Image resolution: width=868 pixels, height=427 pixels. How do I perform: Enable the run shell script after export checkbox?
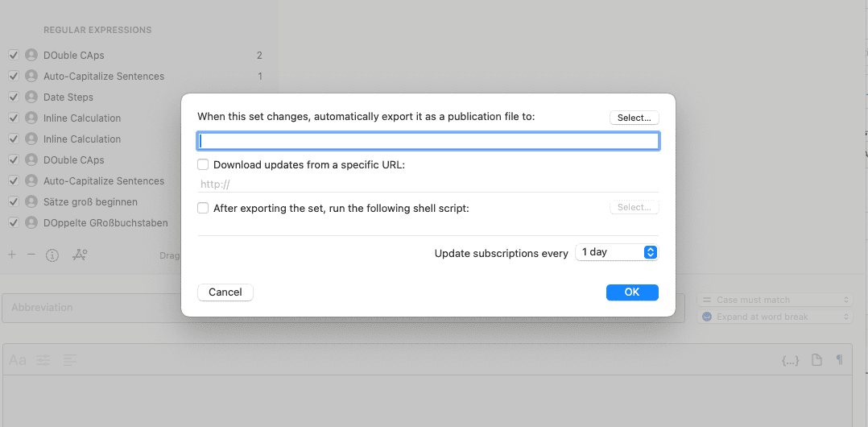(x=203, y=208)
